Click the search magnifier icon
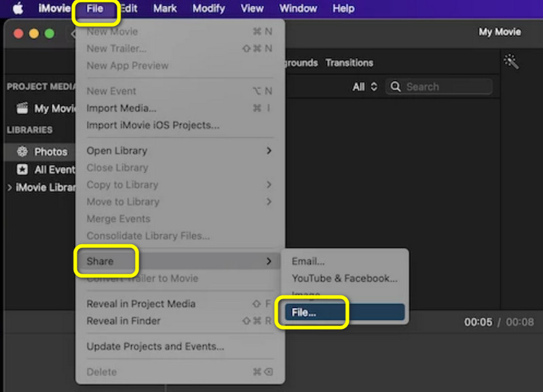The height and width of the screenshot is (392, 543). click(x=396, y=87)
